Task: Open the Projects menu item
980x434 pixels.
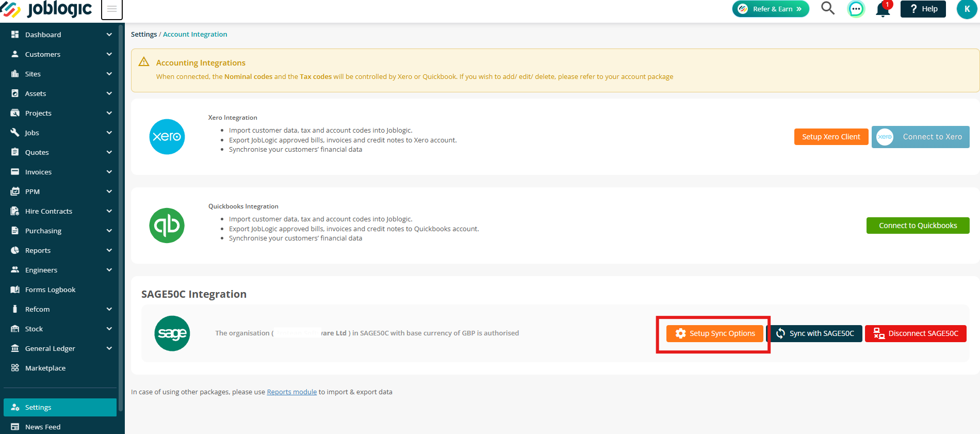Action: coord(60,113)
